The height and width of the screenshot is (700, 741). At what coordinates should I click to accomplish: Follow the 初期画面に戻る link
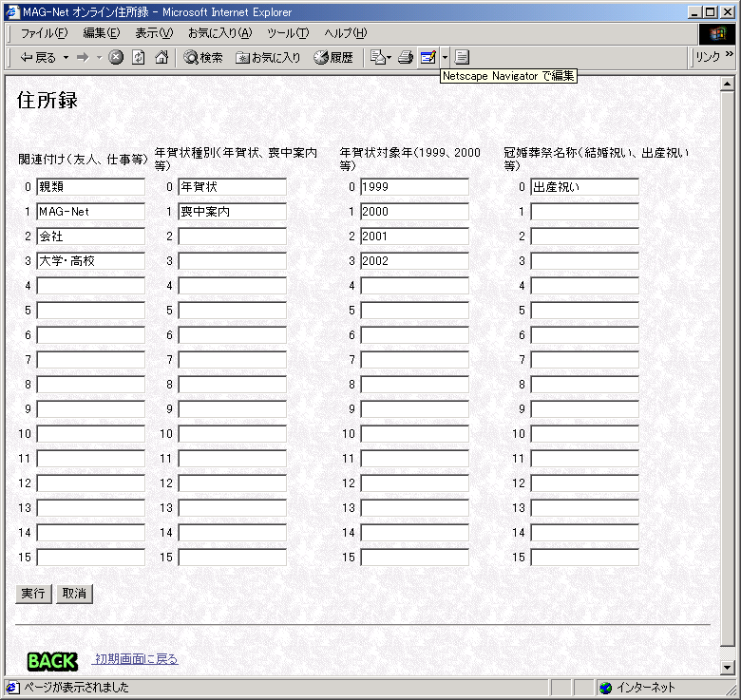pos(136,659)
